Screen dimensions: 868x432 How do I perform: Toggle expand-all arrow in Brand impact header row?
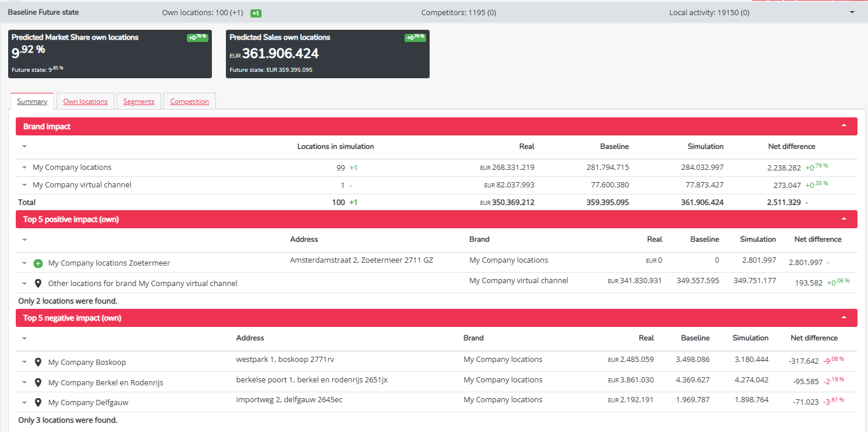[x=25, y=147]
